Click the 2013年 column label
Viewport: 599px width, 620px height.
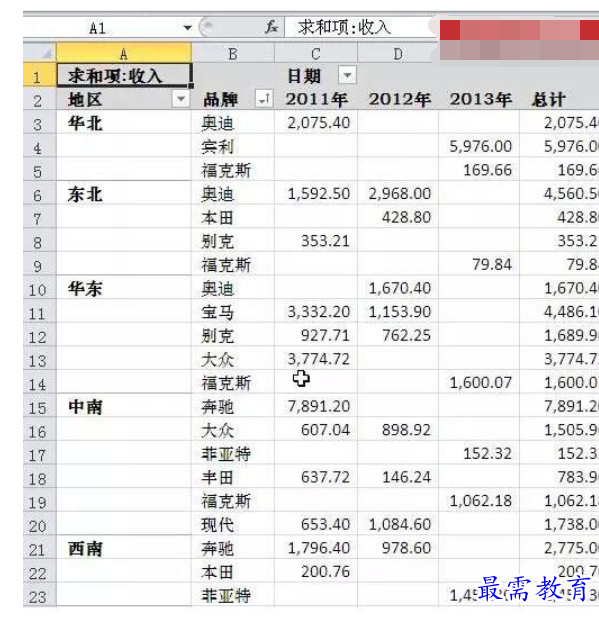pos(481,99)
